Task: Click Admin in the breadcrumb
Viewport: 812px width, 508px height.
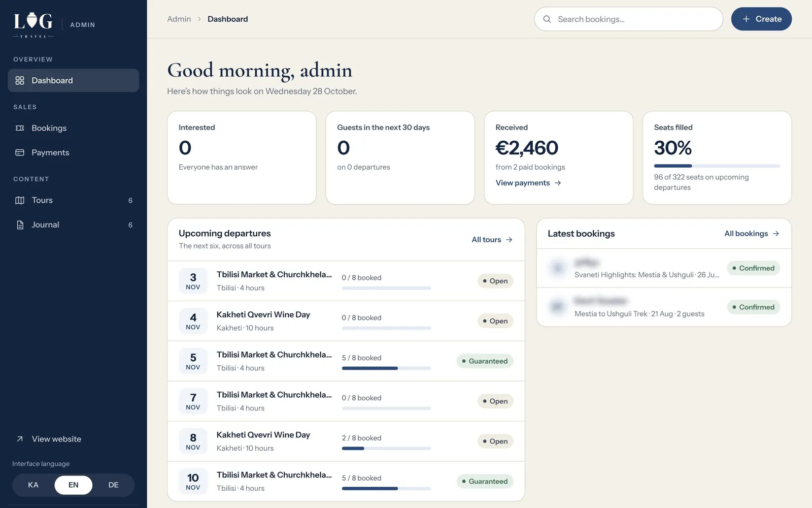Action: pyautogui.click(x=179, y=19)
